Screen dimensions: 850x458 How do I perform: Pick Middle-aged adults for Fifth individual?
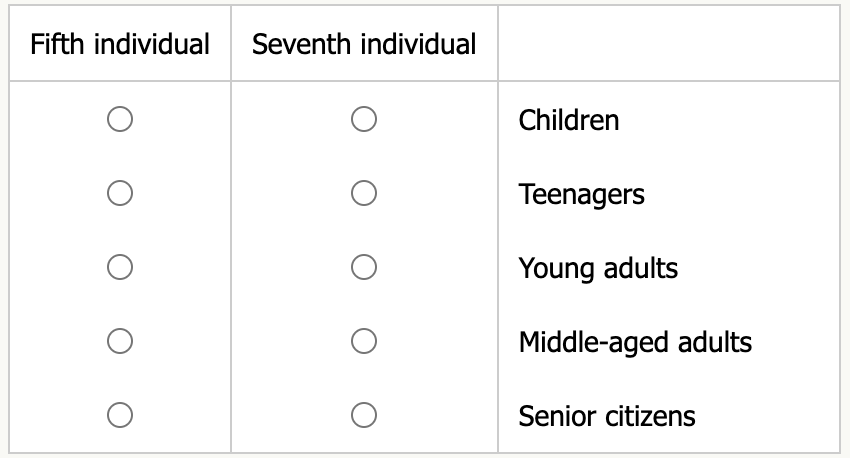point(120,342)
